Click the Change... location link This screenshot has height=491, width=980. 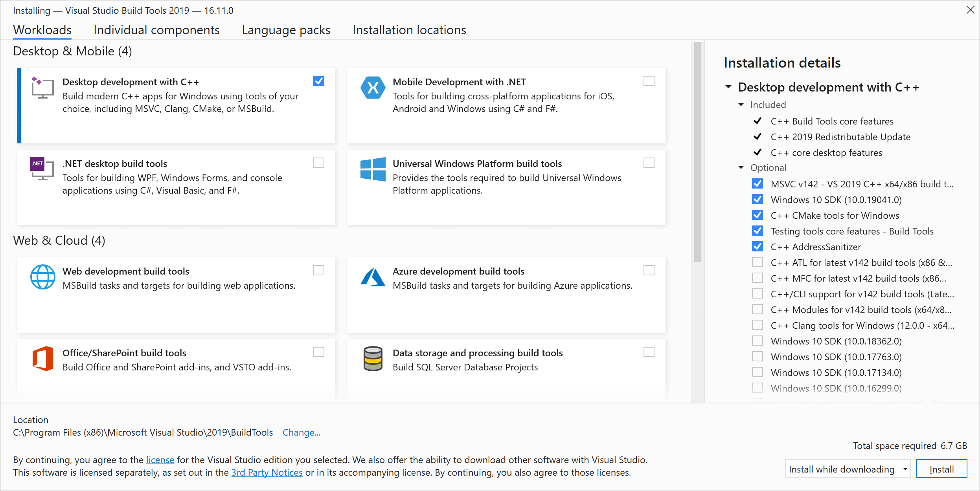(x=302, y=432)
